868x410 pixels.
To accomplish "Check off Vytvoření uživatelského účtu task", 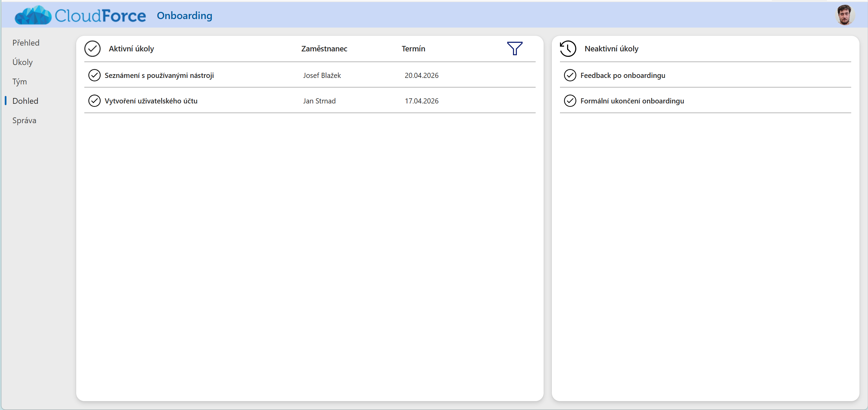I will [94, 101].
